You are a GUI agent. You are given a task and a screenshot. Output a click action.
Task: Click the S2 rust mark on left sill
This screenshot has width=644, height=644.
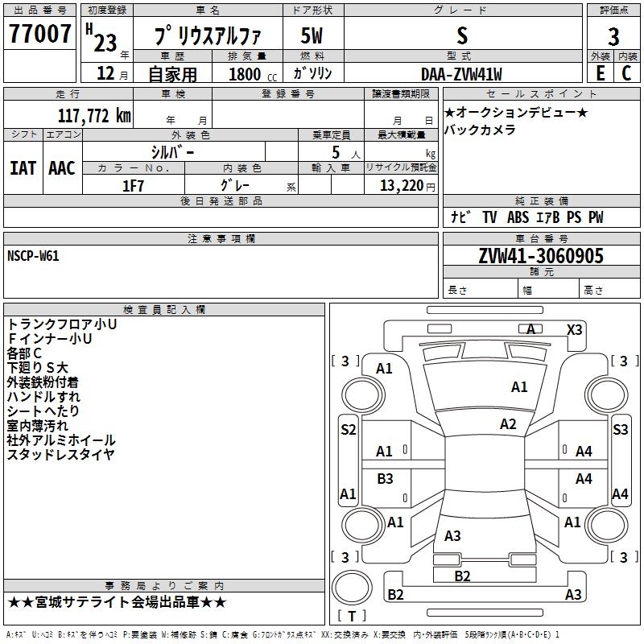[349, 430]
